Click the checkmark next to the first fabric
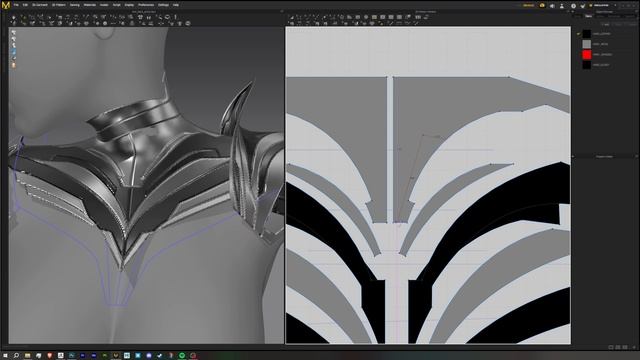Screen dimensions: 640x360 (578, 34)
